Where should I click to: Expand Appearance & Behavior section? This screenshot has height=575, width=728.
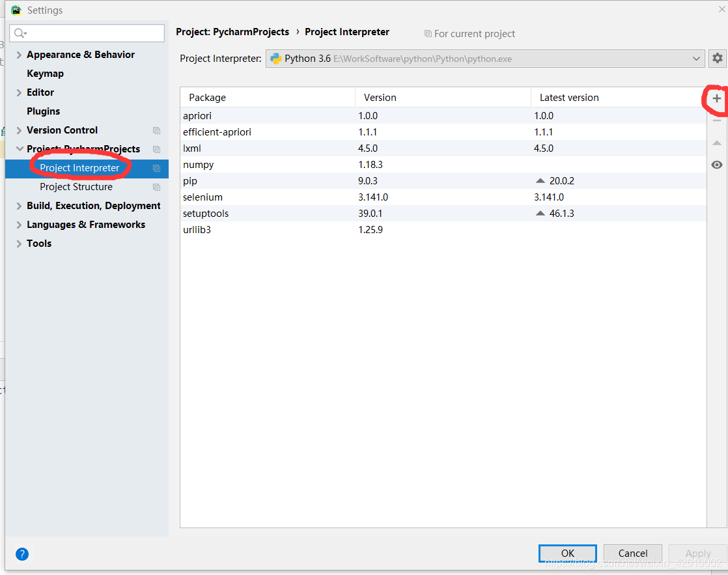point(19,55)
